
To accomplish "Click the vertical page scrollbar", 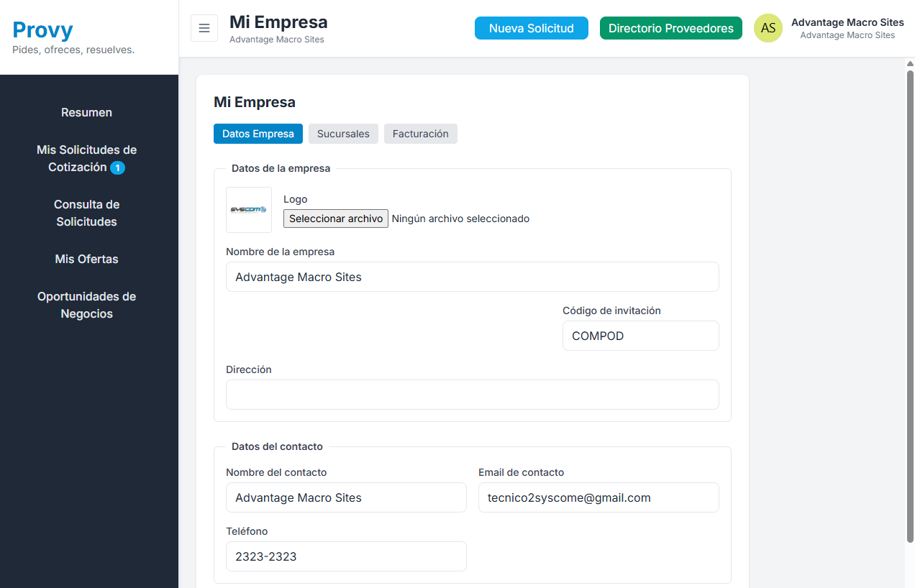I will 909,302.
